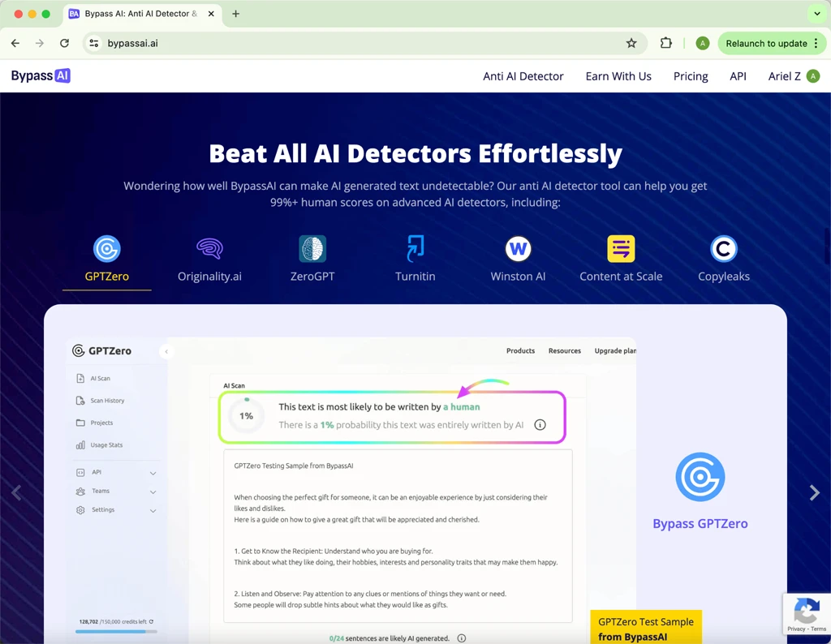The width and height of the screenshot is (831, 644).
Task: Click the reCAPTCHA badge
Action: [x=807, y=613]
